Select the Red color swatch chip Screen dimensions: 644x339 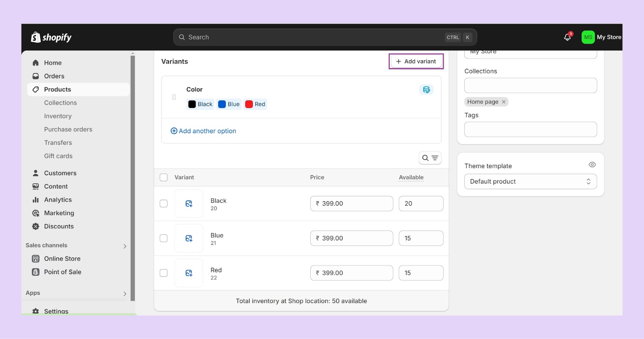coord(255,104)
